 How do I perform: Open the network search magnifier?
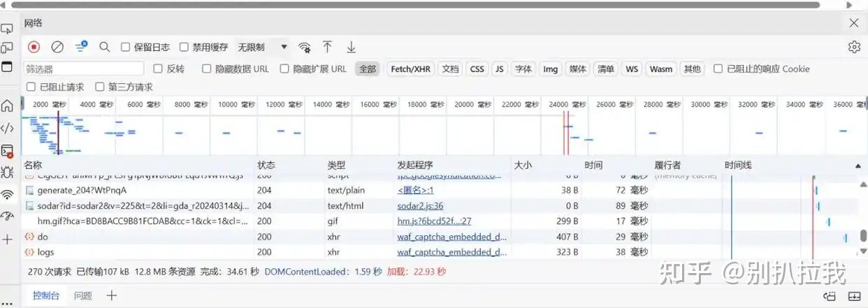tap(104, 47)
